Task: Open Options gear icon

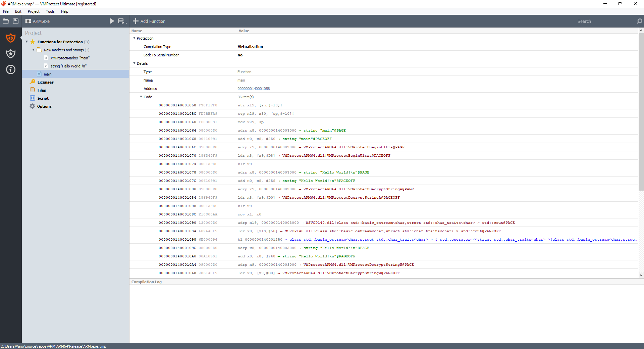Action: point(33,106)
